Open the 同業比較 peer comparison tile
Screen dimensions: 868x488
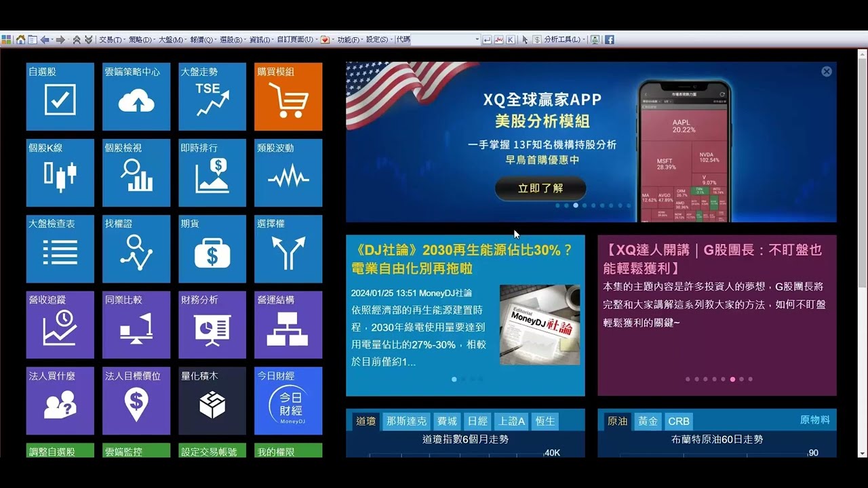[136, 325]
